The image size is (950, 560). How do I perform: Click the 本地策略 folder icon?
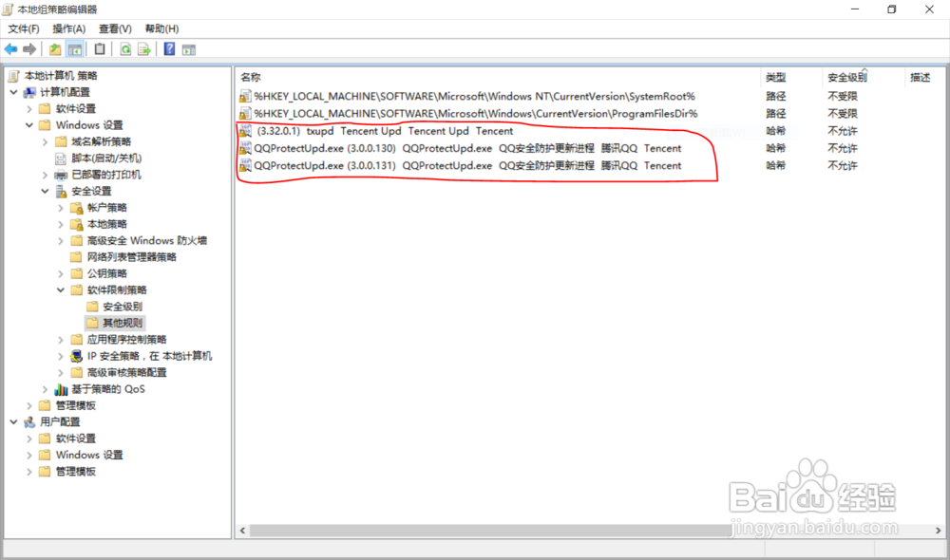pyautogui.click(x=77, y=225)
